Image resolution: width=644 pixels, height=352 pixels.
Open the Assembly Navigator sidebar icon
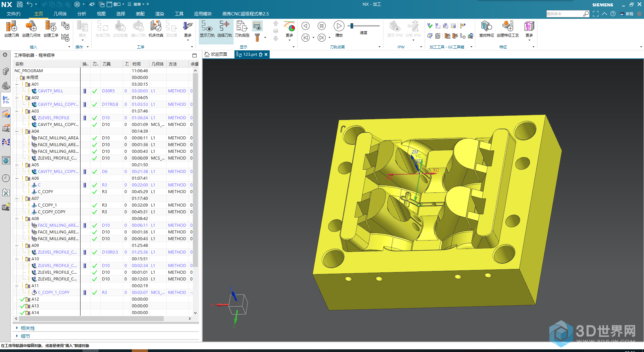pos(6,72)
